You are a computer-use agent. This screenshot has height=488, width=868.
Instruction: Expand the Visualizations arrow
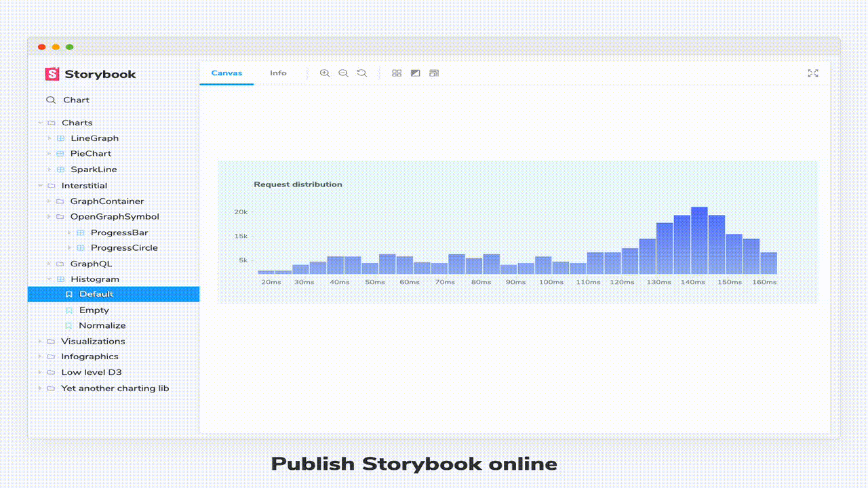pos(41,342)
